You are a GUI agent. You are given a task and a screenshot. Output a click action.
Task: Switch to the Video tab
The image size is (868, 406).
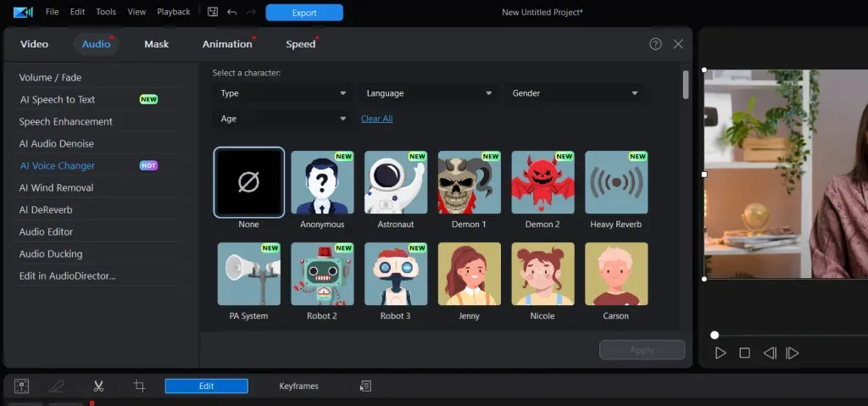[34, 44]
